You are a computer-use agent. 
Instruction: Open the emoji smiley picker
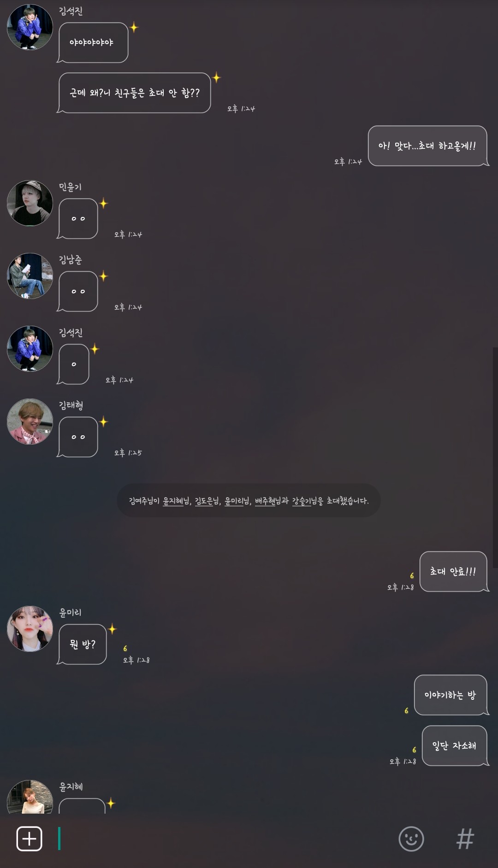point(411,839)
